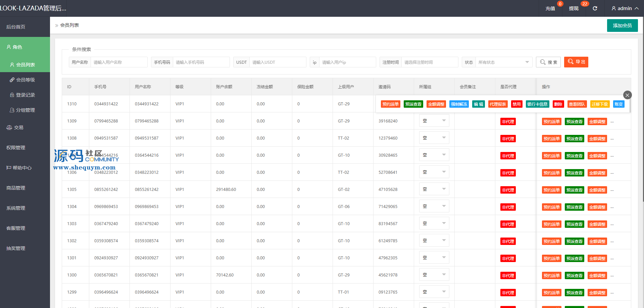Collapse the 角色 sidebar section
644x308 pixels.
pos(25,47)
